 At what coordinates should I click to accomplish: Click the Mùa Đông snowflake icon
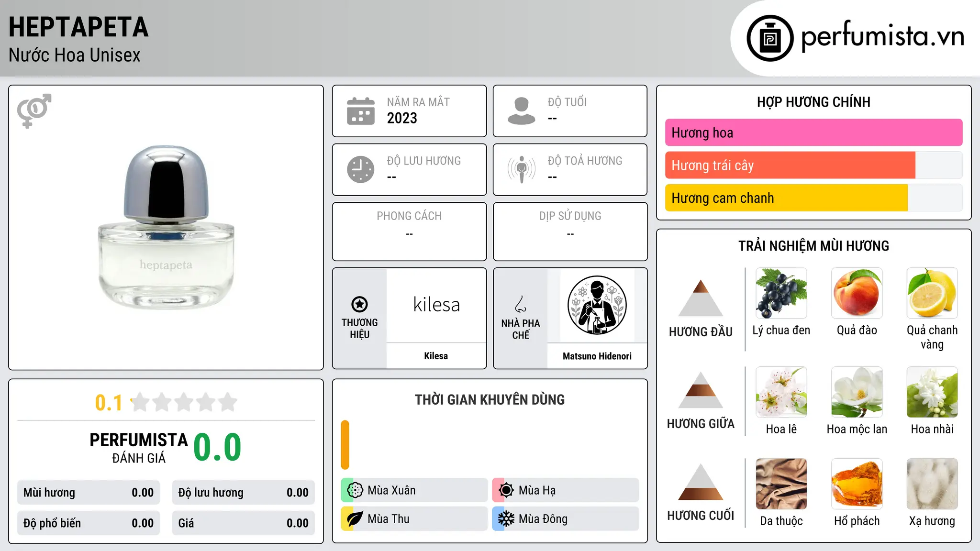(506, 519)
